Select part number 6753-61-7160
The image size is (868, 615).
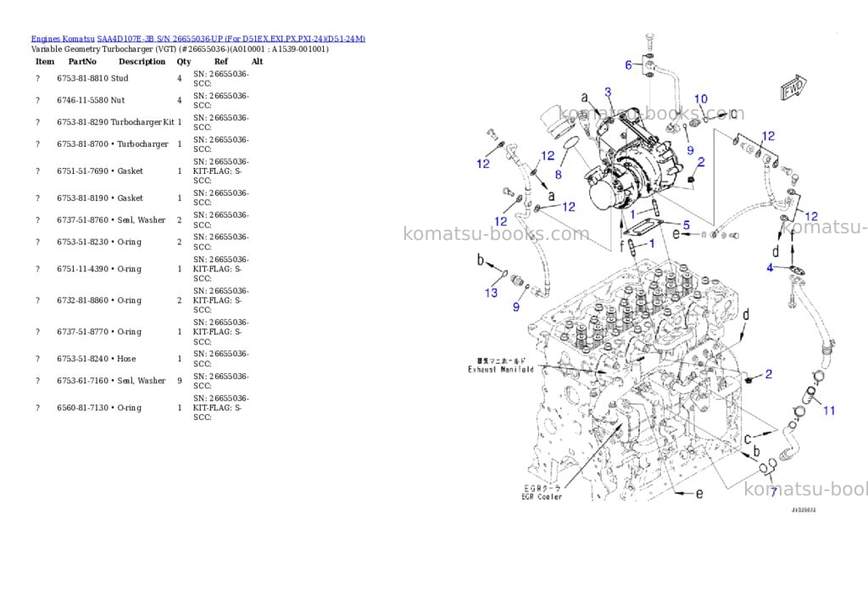point(82,381)
